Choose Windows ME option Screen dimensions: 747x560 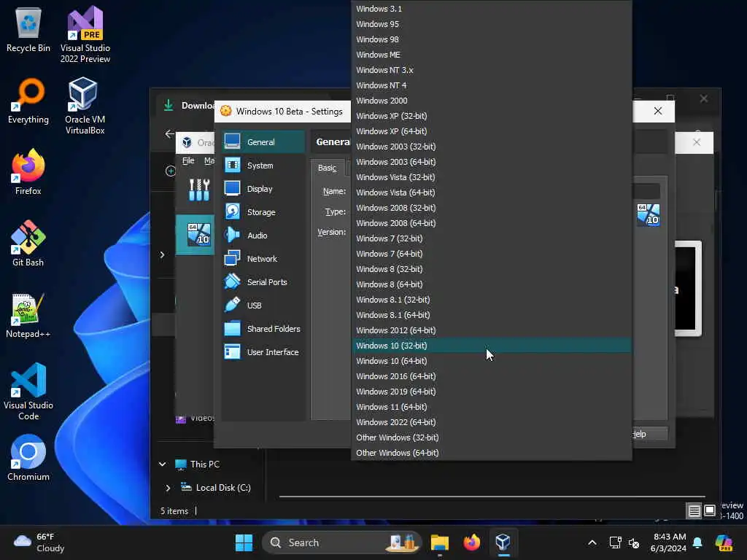coord(492,54)
